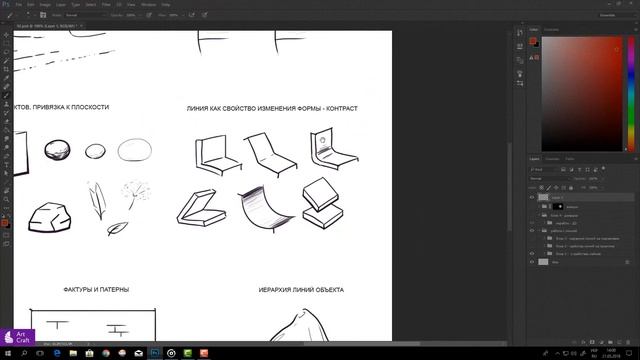This screenshot has width=640, height=360.
Task: Toggle pressure for opacity in options bar
Action: 149,15
